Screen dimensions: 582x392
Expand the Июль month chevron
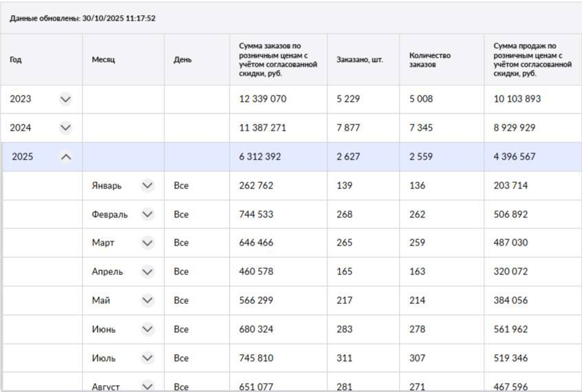pyautogui.click(x=147, y=358)
